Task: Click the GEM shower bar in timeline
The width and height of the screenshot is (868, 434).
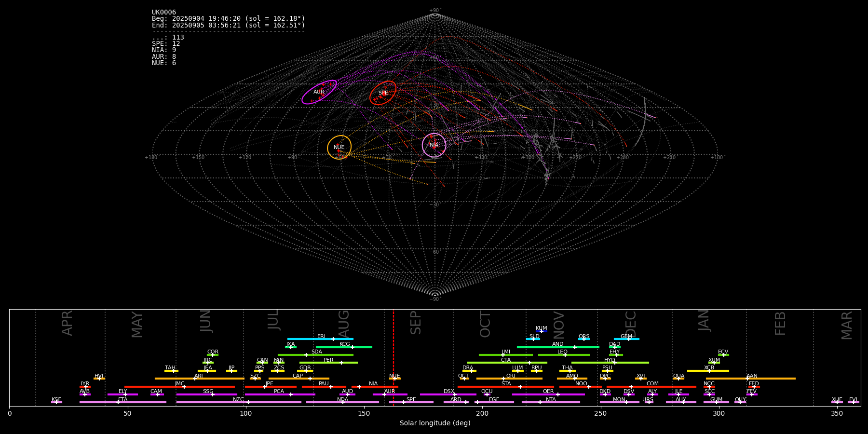Action: tap(626, 339)
